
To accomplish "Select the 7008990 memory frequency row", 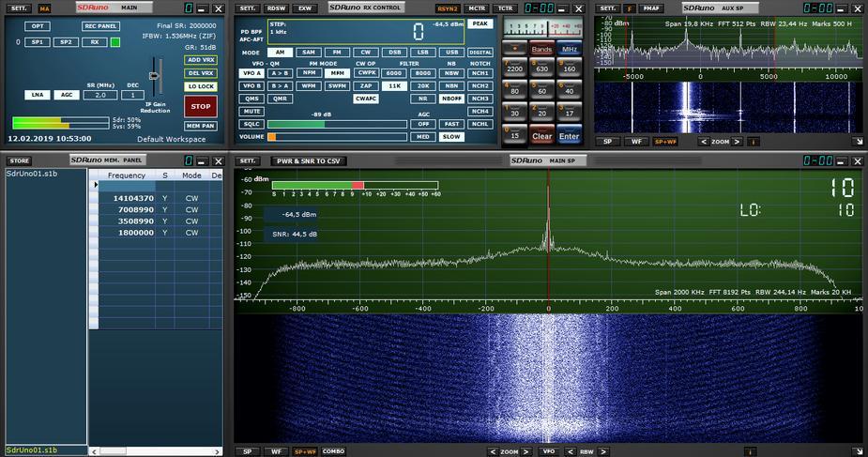I will (160, 209).
